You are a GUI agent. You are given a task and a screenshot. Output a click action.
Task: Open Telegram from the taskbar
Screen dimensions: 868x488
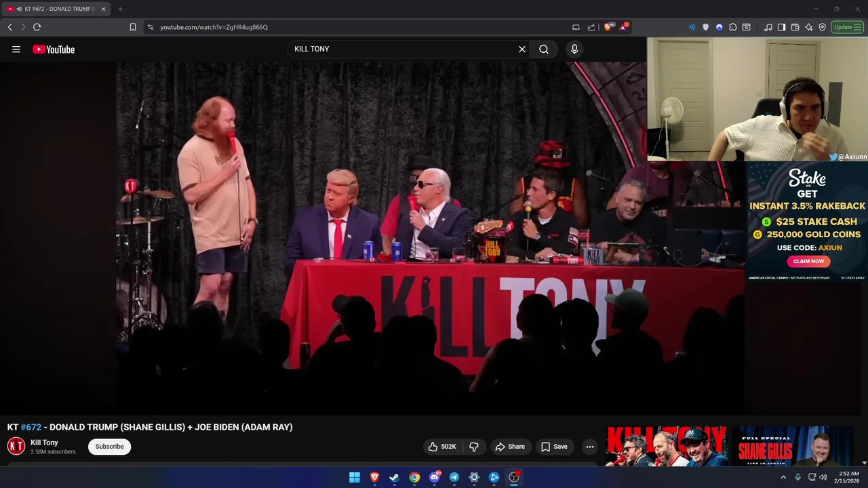[x=454, y=477]
